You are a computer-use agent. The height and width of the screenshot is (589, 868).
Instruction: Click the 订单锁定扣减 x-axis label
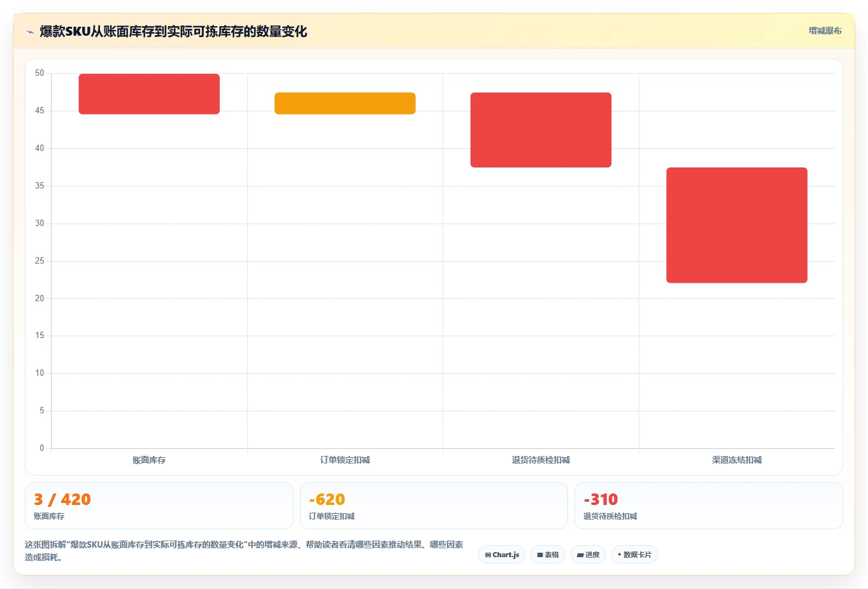345,460
